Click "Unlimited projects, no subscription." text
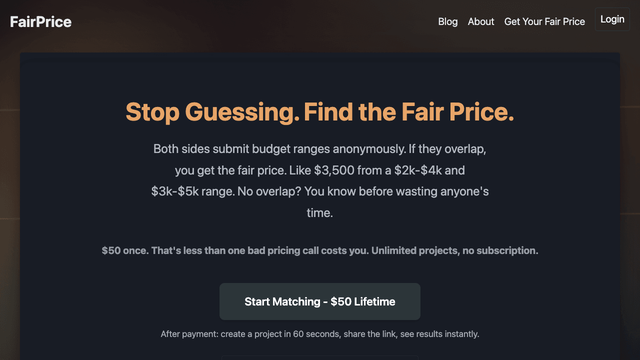640x360 pixels. pos(455,251)
